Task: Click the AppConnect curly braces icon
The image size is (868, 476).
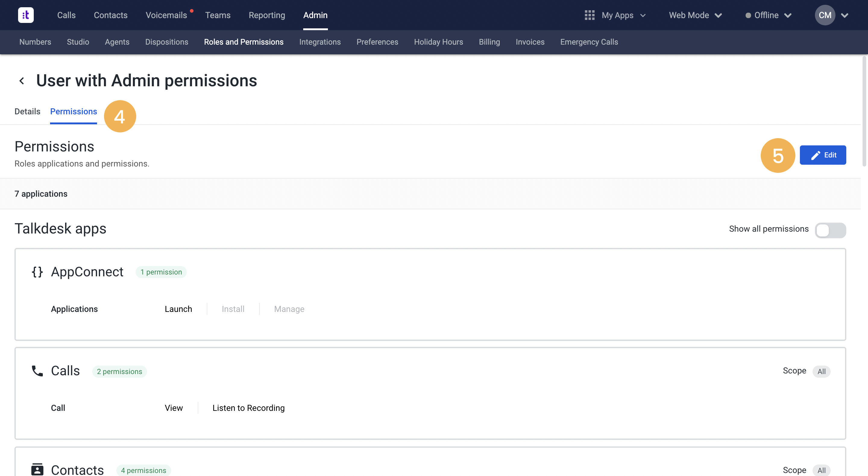Action: 37,272
